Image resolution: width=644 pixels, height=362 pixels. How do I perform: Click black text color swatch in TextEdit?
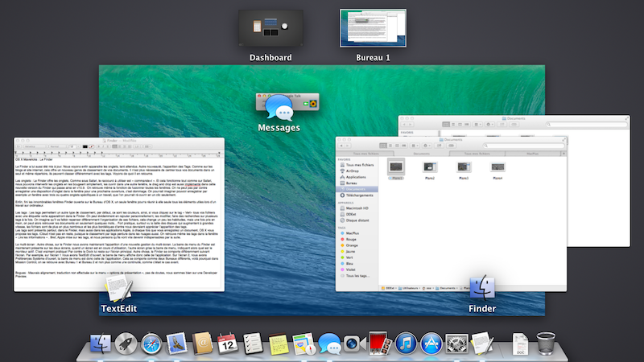tap(85, 146)
